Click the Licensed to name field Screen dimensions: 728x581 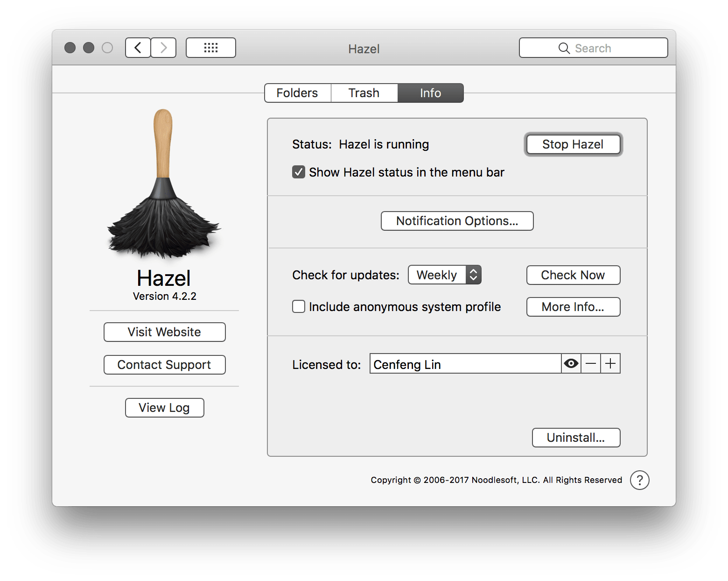pyautogui.click(x=465, y=364)
